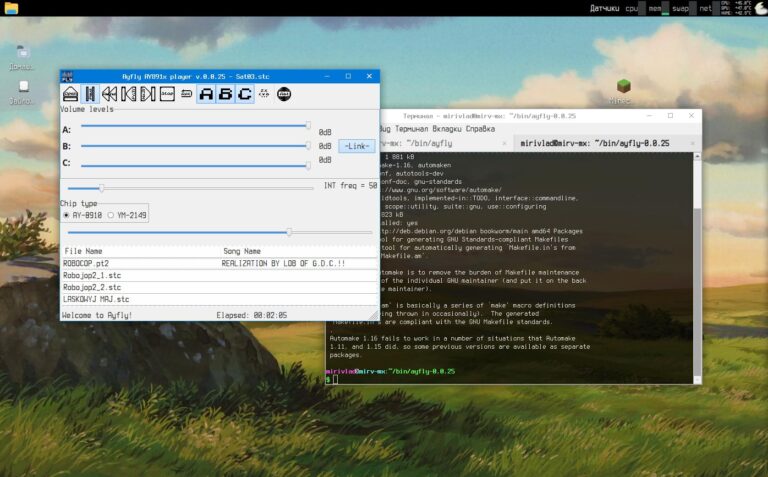
Task: Pause playback with the pause icon
Action: (x=90, y=94)
